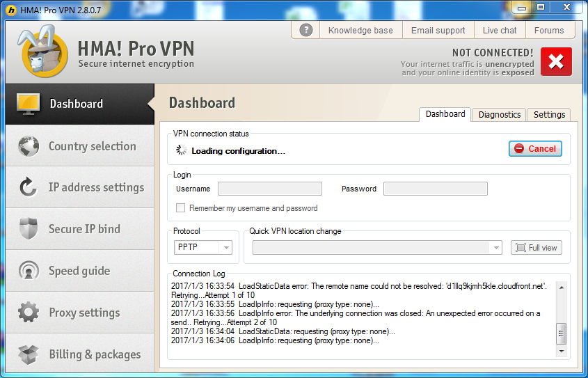Click the connection log scrollbar thumb
This screenshot has height=378, width=588.
click(x=562, y=333)
